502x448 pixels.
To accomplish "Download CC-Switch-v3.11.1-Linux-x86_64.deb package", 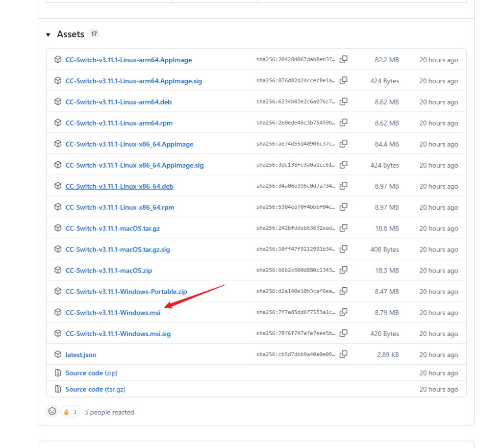I will pos(119,186).
